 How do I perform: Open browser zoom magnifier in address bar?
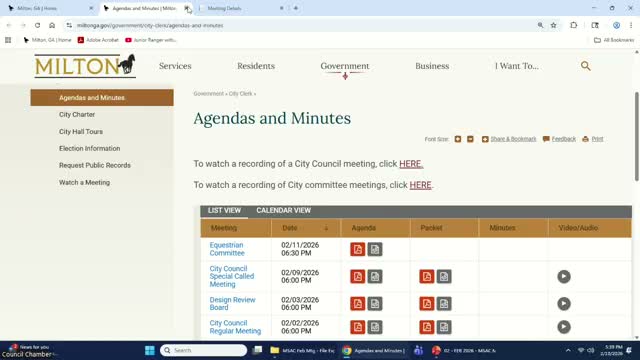(540, 25)
